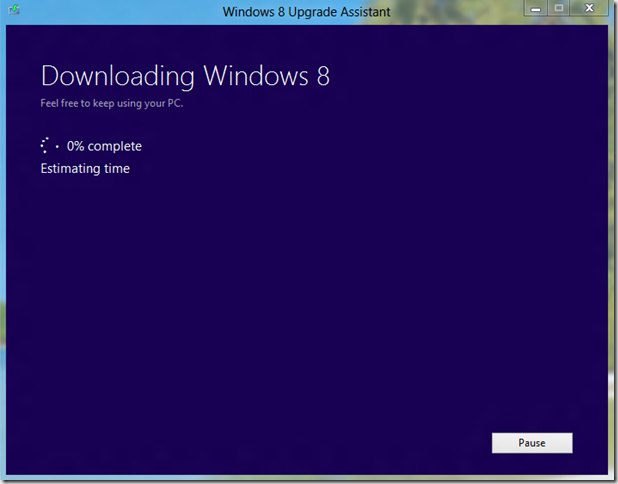This screenshot has height=484, width=618.
Task: Click the "Estimating time" status label
Action: 85,168
